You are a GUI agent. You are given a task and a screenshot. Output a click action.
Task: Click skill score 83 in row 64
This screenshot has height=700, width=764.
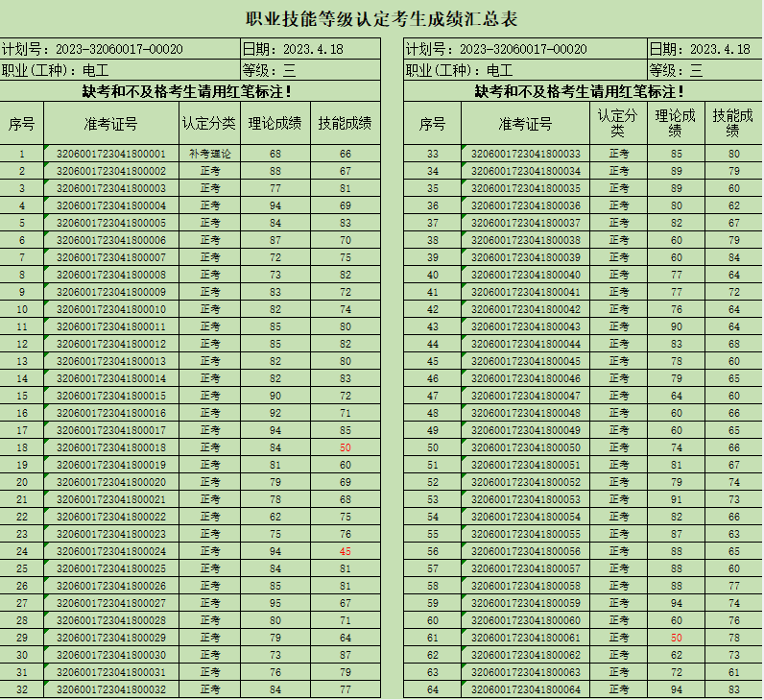tap(734, 689)
